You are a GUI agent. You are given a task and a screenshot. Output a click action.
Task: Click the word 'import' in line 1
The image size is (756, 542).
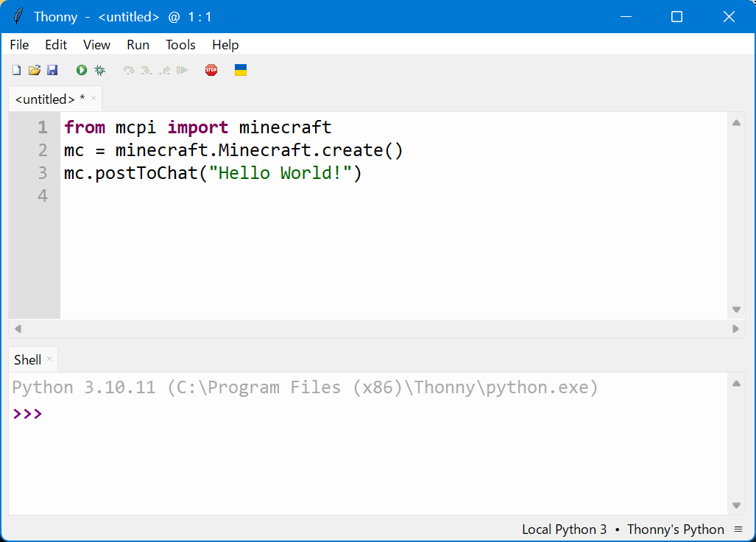click(x=198, y=127)
